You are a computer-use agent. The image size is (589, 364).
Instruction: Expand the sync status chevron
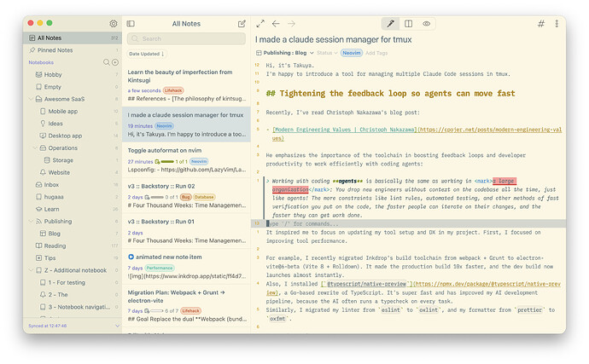[x=117, y=326]
